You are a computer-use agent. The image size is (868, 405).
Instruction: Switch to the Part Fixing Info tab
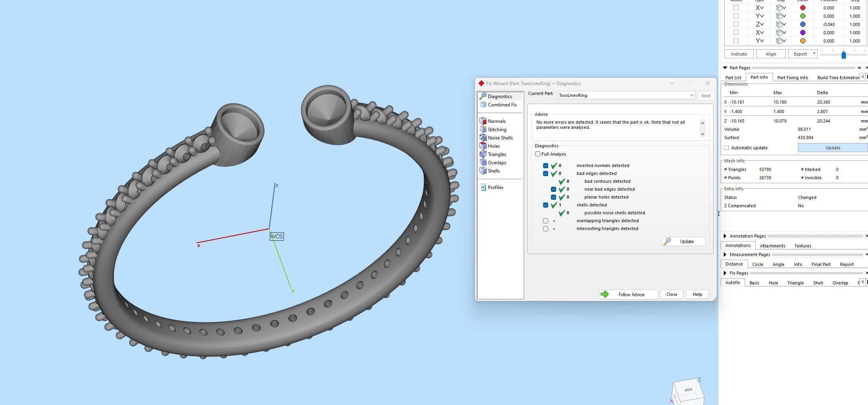[x=792, y=78]
